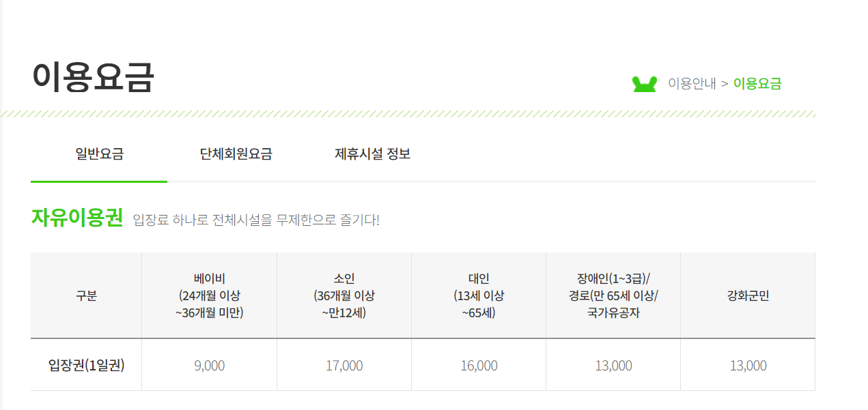The image size is (868, 410).
Task: Click the 9,000 baby price cell
Action: pyautogui.click(x=209, y=366)
